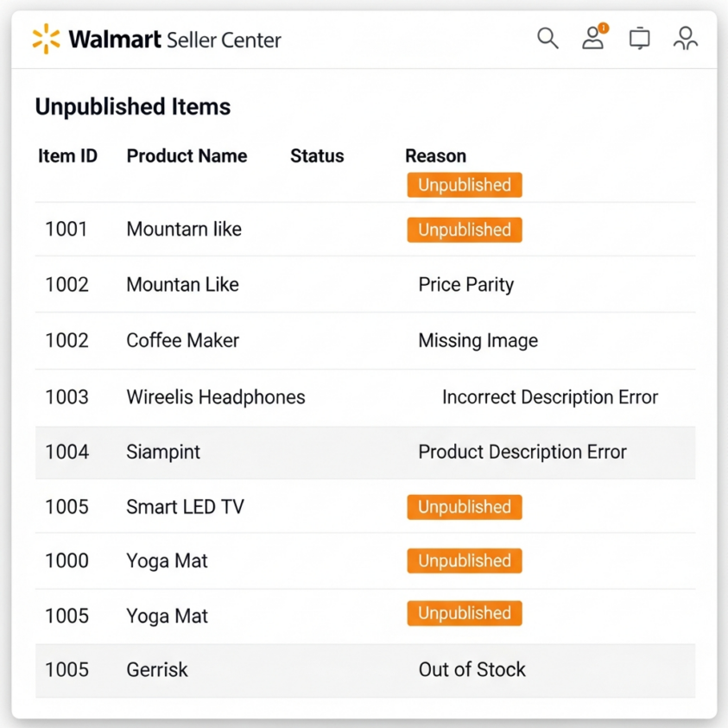728x728 pixels.
Task: Open the messages chat icon
Action: pyautogui.click(x=639, y=38)
